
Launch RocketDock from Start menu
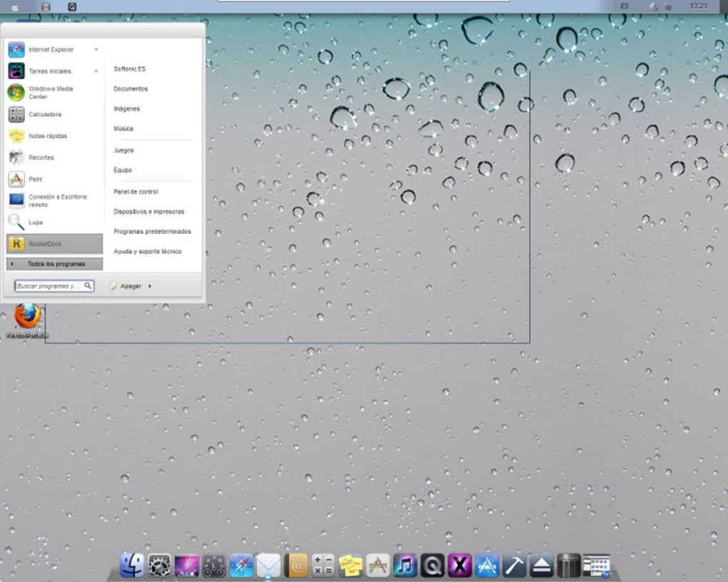point(54,244)
